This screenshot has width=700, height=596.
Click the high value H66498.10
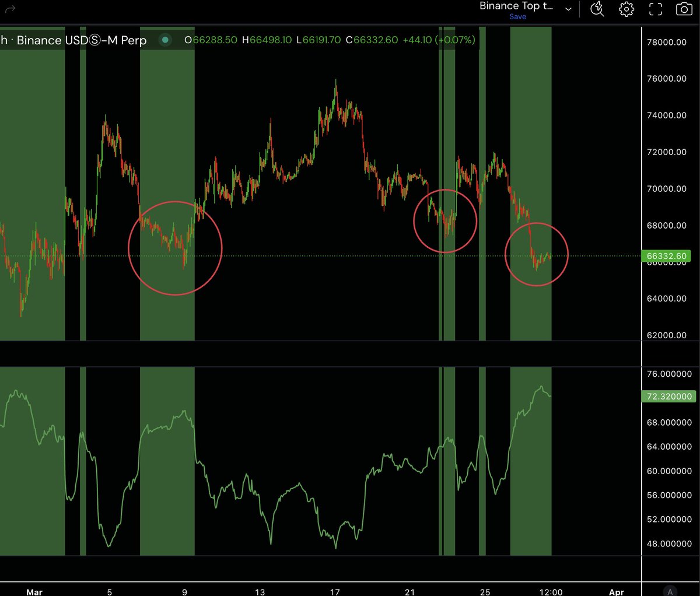pyautogui.click(x=268, y=40)
